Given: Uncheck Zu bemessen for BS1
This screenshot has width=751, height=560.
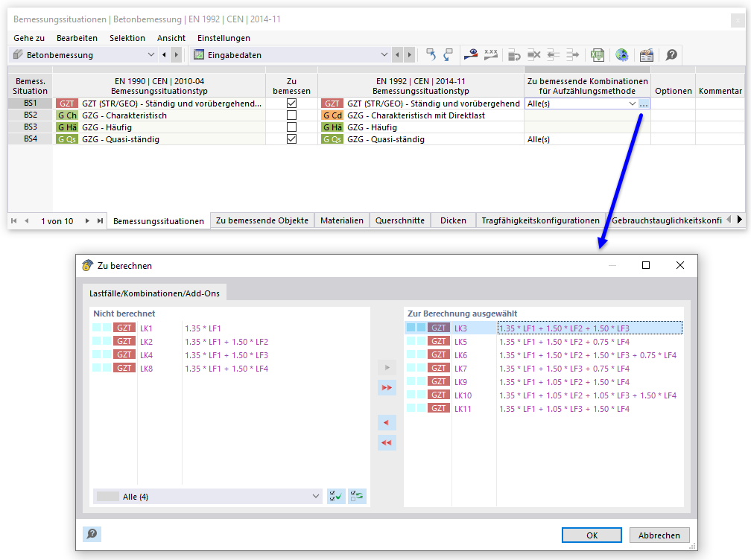Looking at the screenshot, I should coord(291,104).
